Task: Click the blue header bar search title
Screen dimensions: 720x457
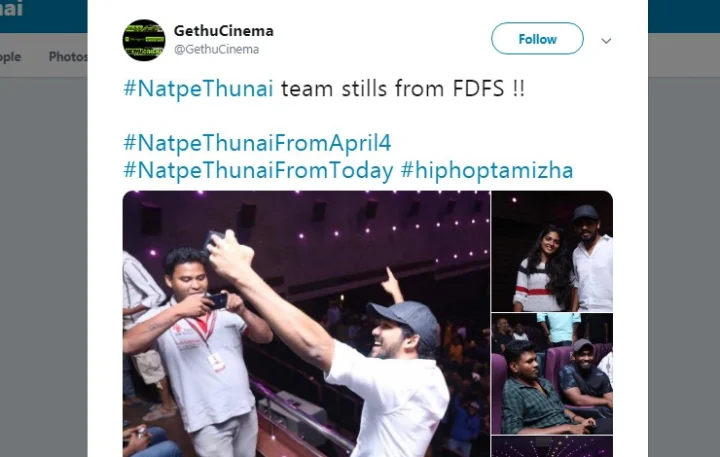Action: (x=11, y=9)
